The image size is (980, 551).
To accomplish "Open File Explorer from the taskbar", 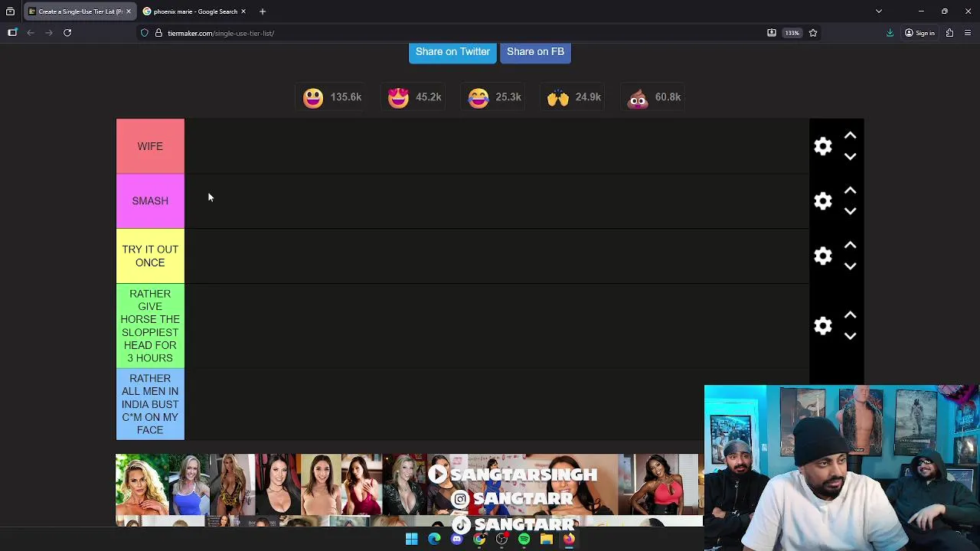I will [x=547, y=539].
